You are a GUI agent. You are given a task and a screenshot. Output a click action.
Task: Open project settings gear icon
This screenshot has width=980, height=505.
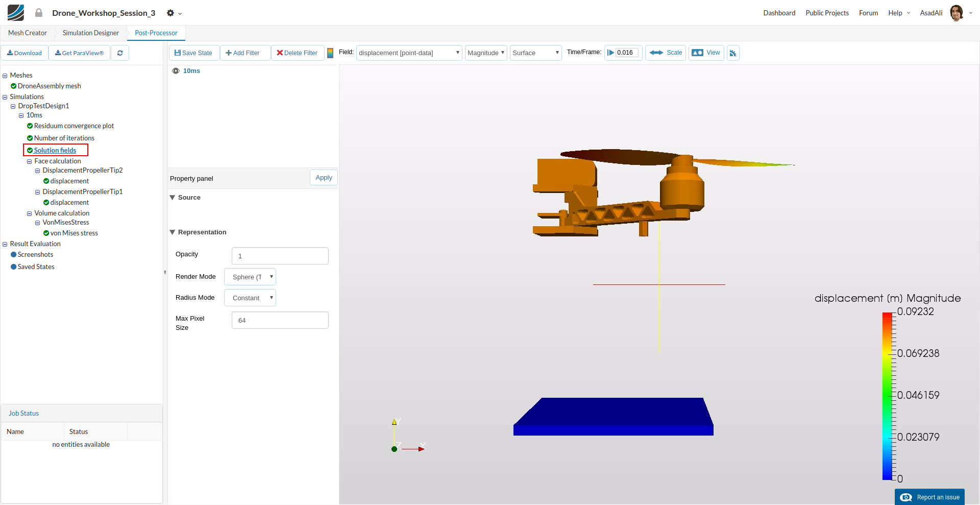pos(170,13)
